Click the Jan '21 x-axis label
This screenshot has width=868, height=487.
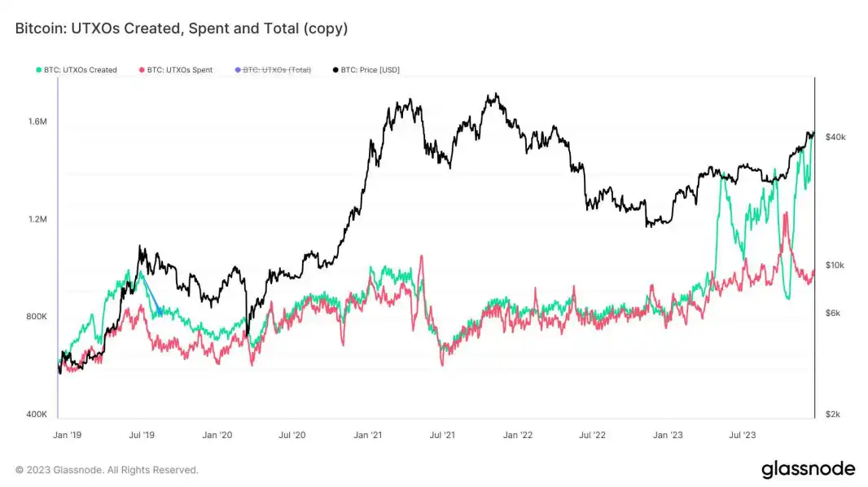pos(367,435)
